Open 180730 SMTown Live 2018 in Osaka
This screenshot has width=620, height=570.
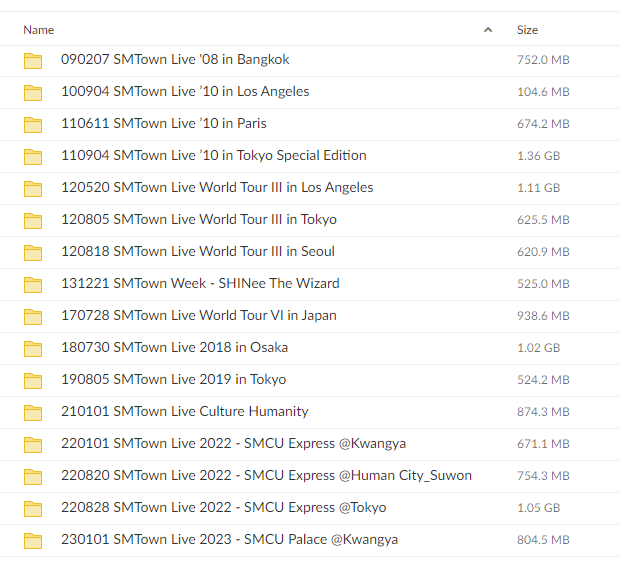coord(174,347)
